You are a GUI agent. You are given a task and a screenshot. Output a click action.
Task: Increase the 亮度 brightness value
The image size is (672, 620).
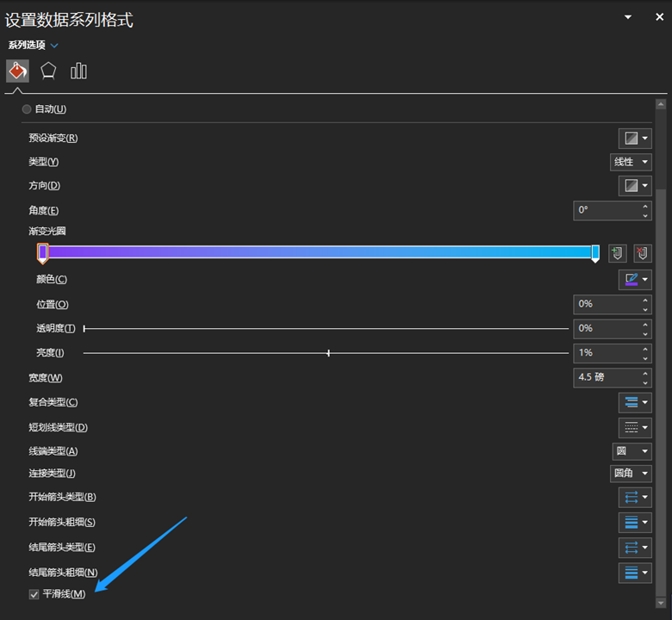645,349
